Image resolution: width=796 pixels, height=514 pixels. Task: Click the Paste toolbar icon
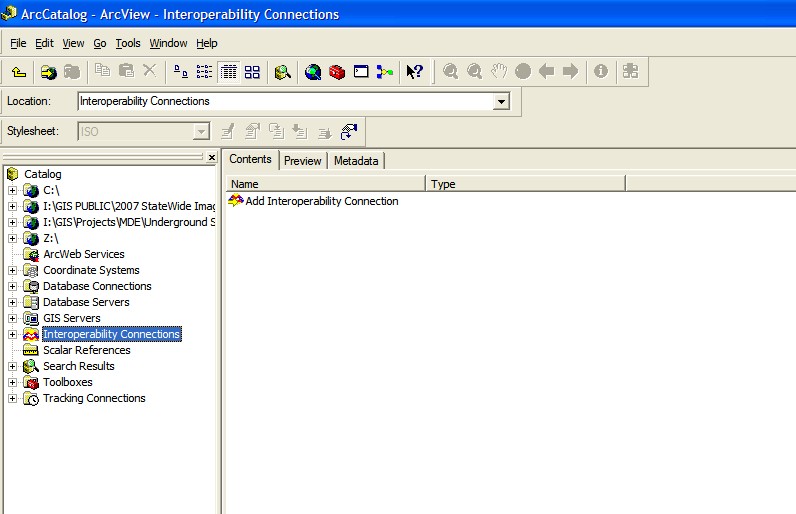(126, 71)
